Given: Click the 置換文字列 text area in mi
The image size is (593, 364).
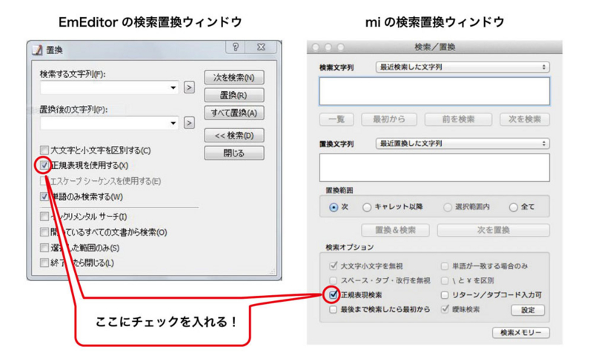Looking at the screenshot, I should [434, 168].
